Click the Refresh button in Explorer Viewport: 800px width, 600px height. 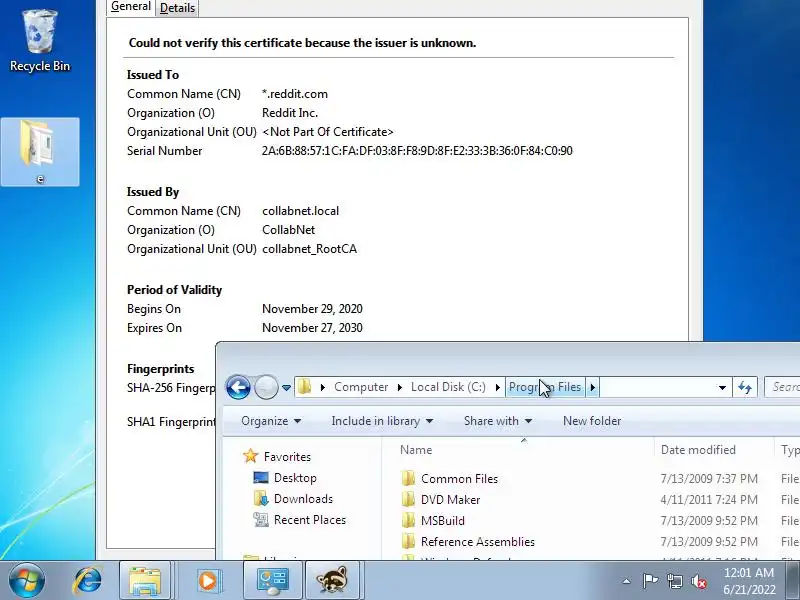[745, 388]
